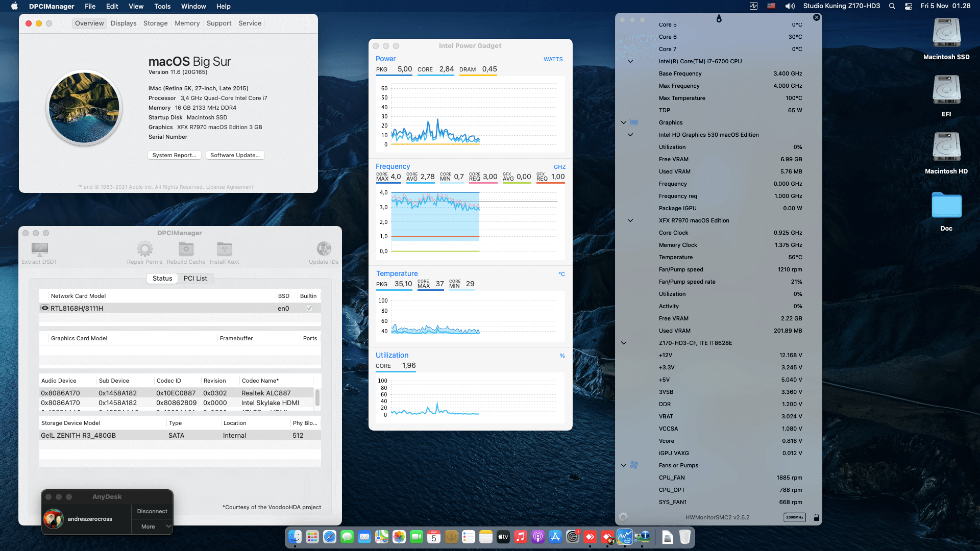Open System Preferences from the Dock
The height and width of the screenshot is (551, 980).
572,537
